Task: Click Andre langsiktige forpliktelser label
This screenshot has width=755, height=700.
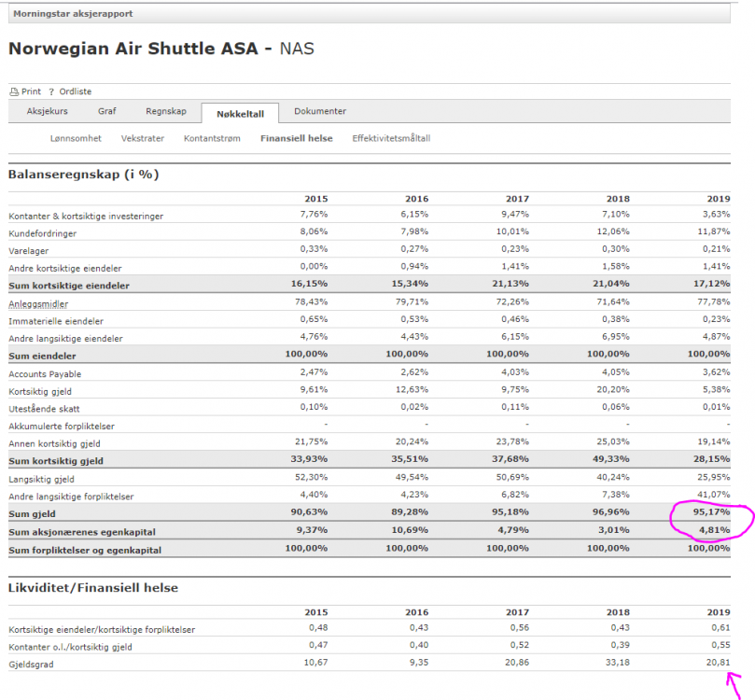Action: click(71, 497)
